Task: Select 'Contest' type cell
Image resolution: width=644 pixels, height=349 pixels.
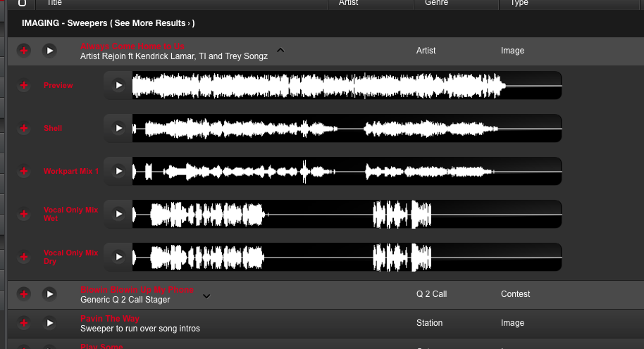Action: tap(516, 294)
